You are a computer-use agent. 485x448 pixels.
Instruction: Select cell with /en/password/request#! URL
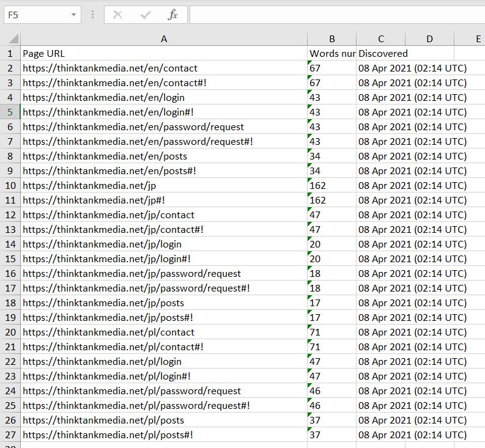coord(164,141)
